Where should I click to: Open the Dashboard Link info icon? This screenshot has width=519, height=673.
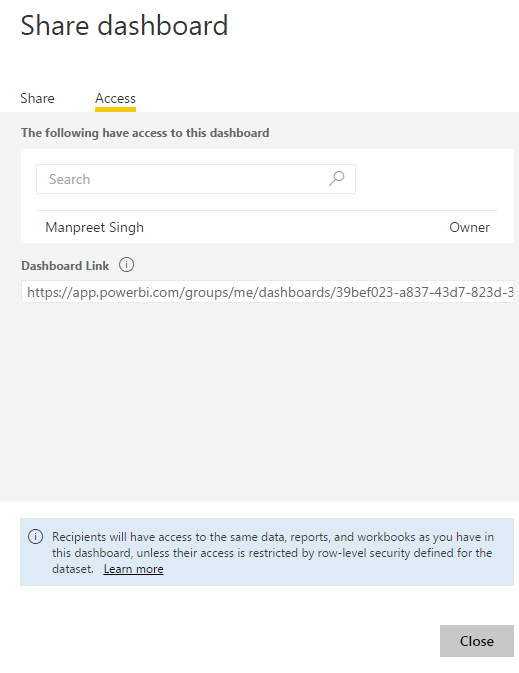[x=126, y=265]
